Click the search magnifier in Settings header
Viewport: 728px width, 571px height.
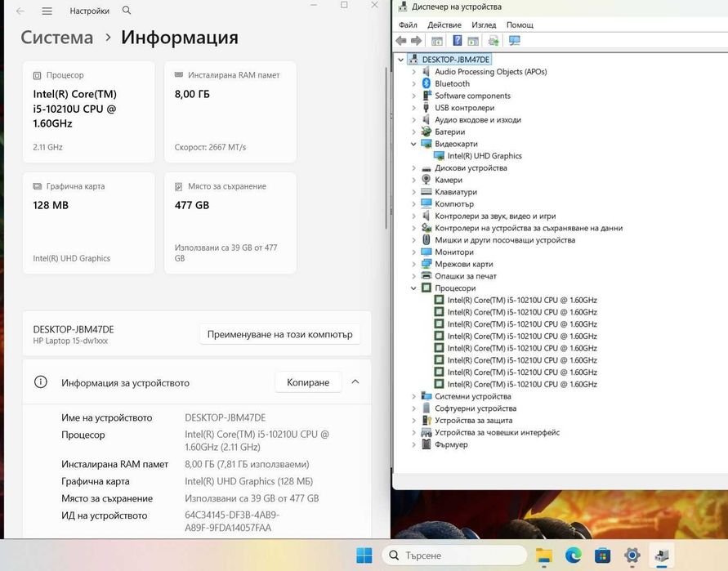pyautogui.click(x=127, y=11)
